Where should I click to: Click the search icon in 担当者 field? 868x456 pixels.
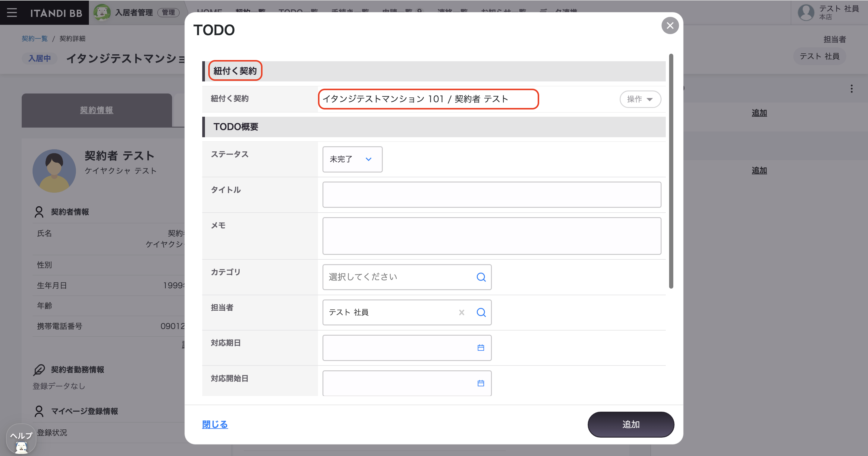(x=481, y=313)
